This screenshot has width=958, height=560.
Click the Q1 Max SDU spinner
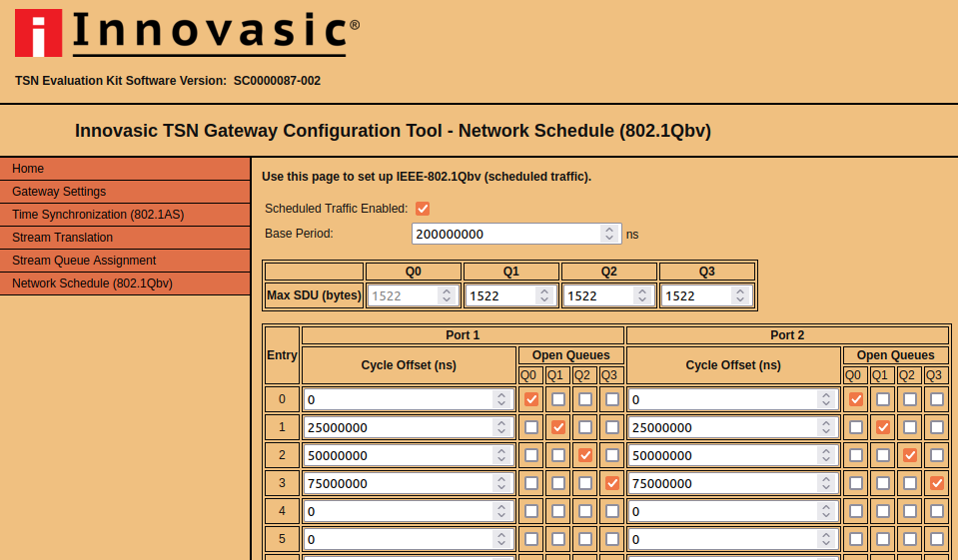pyautogui.click(x=543, y=296)
